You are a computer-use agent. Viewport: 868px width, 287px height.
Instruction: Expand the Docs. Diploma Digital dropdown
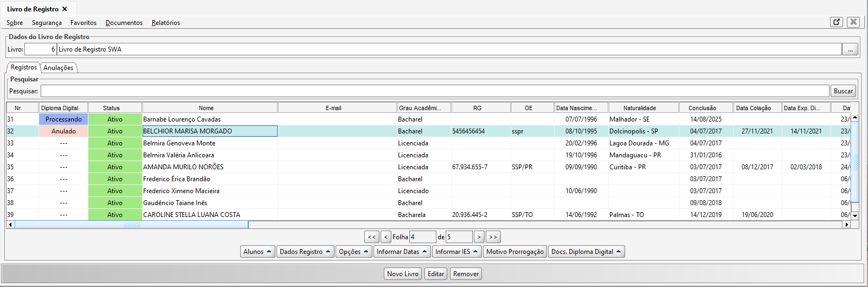coord(586,252)
